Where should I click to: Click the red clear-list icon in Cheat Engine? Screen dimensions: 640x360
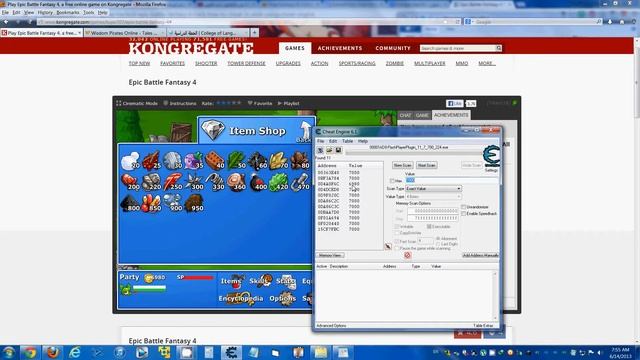[407, 255]
